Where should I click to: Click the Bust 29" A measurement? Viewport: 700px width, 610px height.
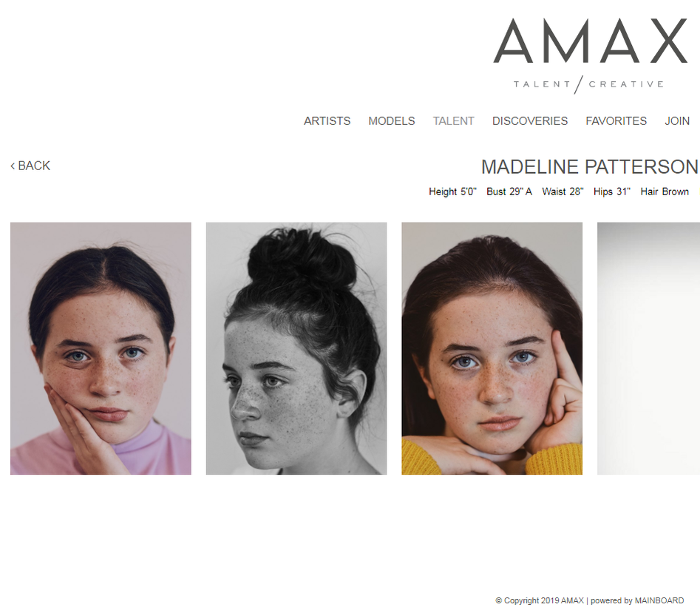509,192
